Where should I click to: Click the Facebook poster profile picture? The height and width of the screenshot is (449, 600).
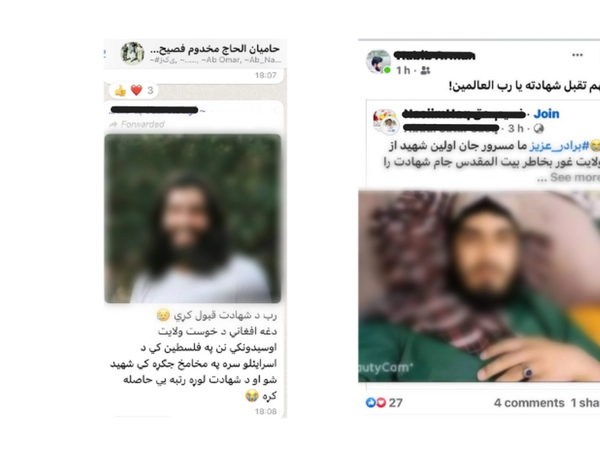(x=378, y=61)
